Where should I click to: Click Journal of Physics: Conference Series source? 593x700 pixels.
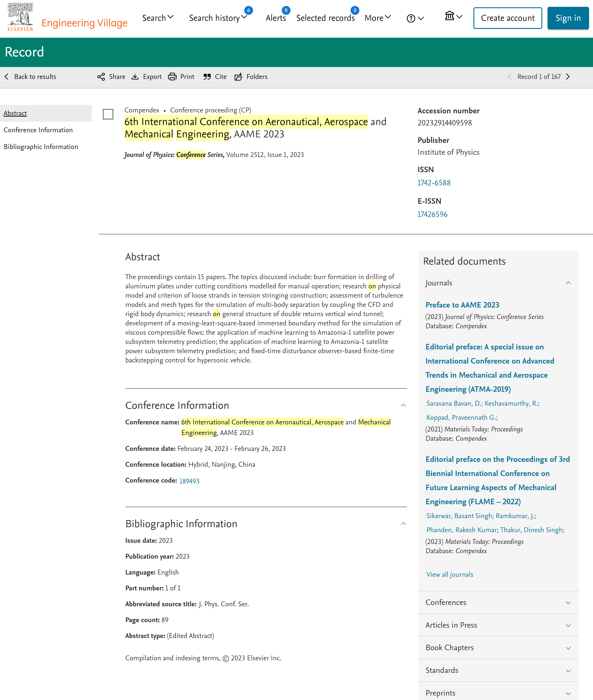[174, 155]
